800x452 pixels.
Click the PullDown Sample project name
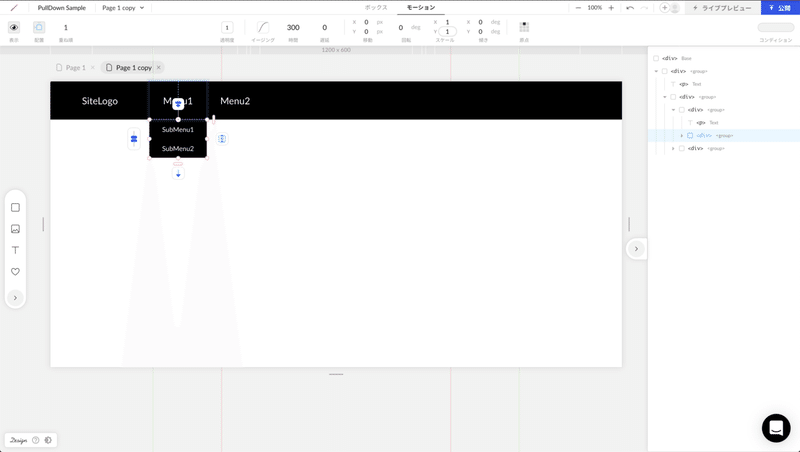click(x=62, y=8)
